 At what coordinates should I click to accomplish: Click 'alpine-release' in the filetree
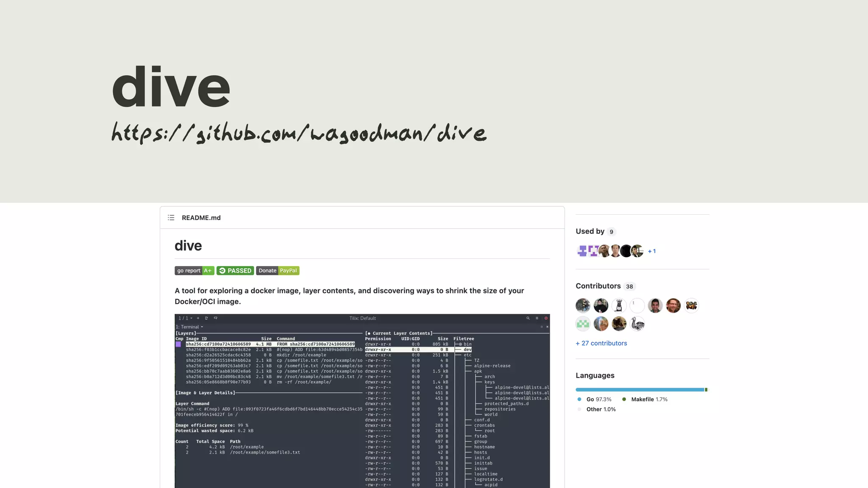pyautogui.click(x=492, y=366)
